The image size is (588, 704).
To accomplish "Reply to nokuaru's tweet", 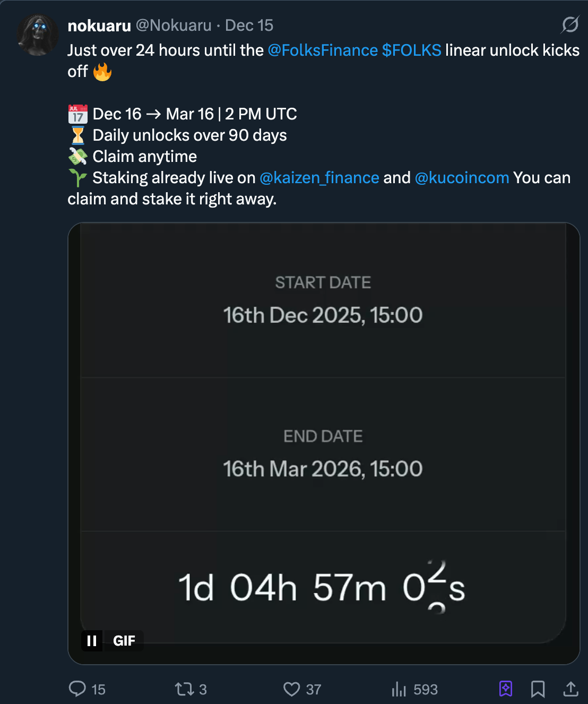I will click(x=77, y=689).
